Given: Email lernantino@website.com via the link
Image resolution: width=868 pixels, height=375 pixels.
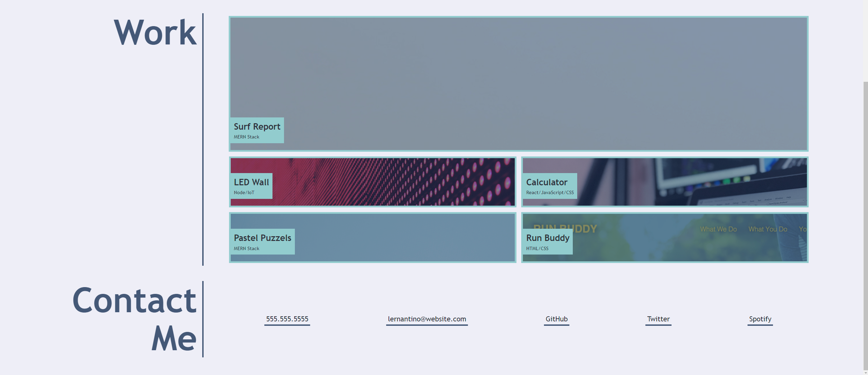Looking at the screenshot, I should point(427,319).
